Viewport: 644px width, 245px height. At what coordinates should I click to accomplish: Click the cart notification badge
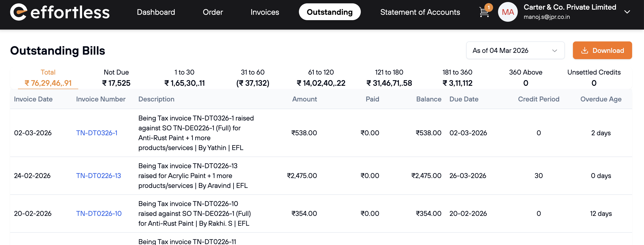coord(489,7)
